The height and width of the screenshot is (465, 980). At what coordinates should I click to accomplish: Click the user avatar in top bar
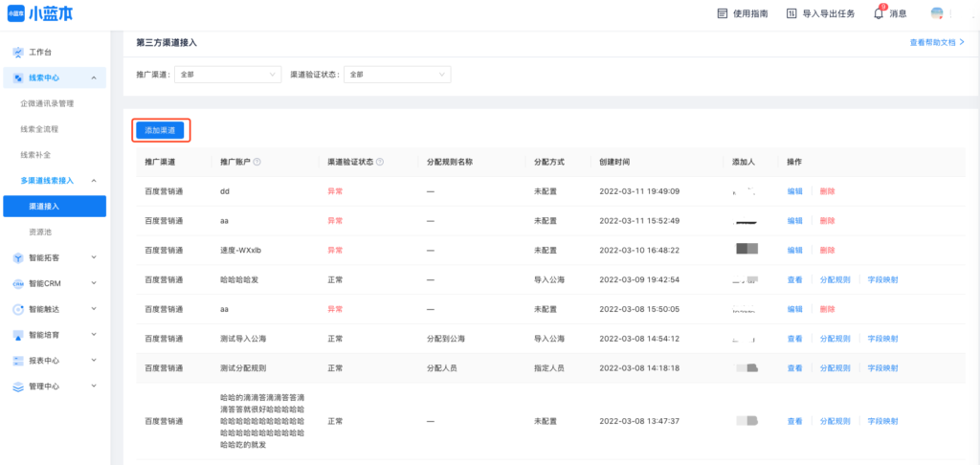[x=937, y=13]
